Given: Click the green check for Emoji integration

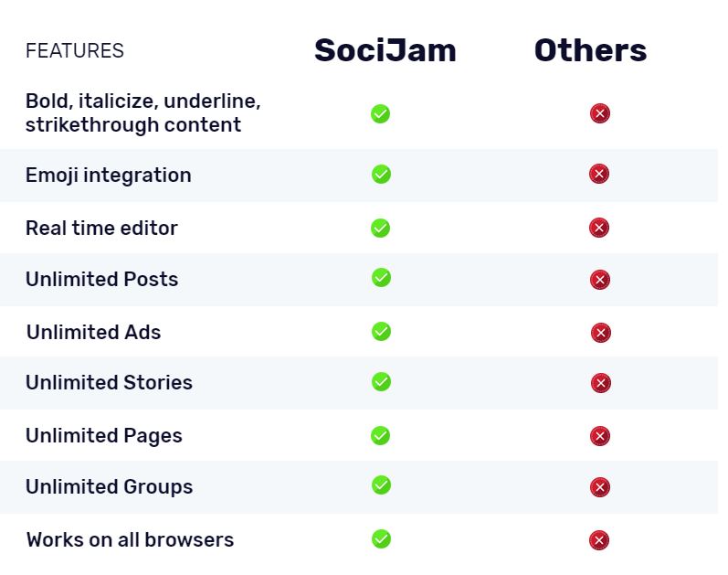Looking at the screenshot, I should 381,175.
